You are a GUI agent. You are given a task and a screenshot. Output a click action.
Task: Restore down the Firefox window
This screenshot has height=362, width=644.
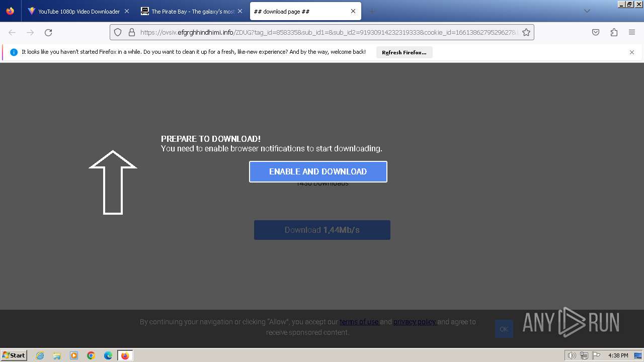(x=629, y=4)
